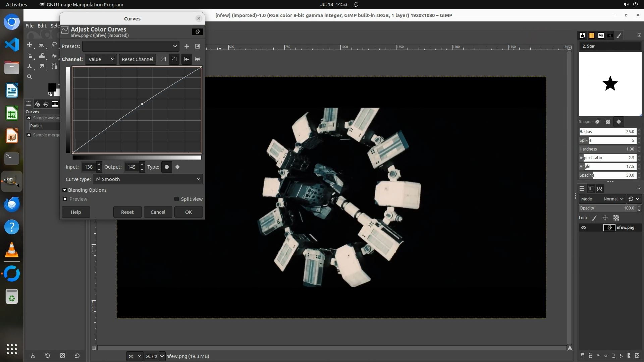The width and height of the screenshot is (644, 362).
Task: Open the Undo History tab in toolbox
Action: click(46, 104)
